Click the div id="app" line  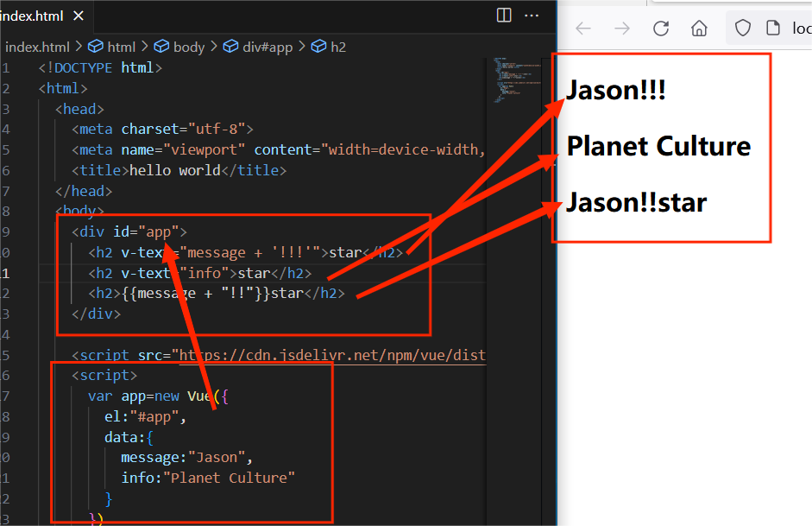(129, 231)
